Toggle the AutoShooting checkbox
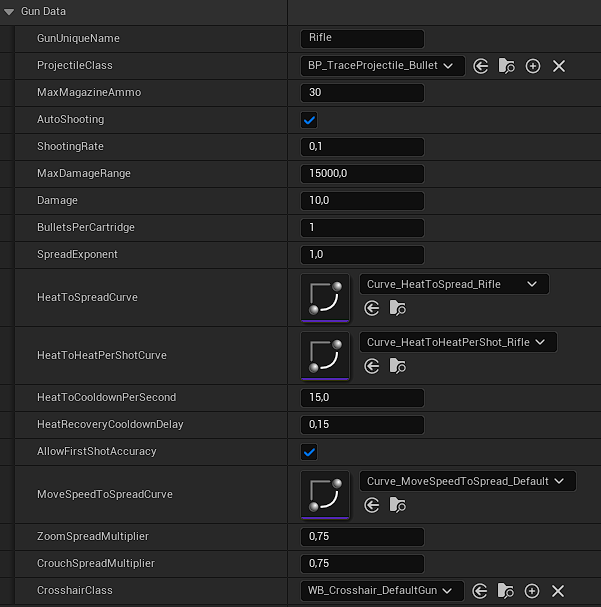This screenshot has width=601, height=607. point(309,120)
